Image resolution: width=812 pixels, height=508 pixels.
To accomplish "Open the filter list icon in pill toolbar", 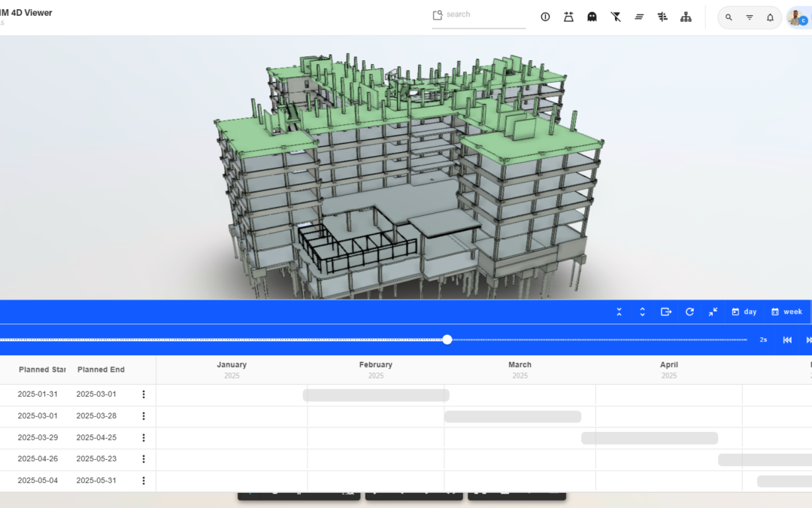I will click(750, 17).
